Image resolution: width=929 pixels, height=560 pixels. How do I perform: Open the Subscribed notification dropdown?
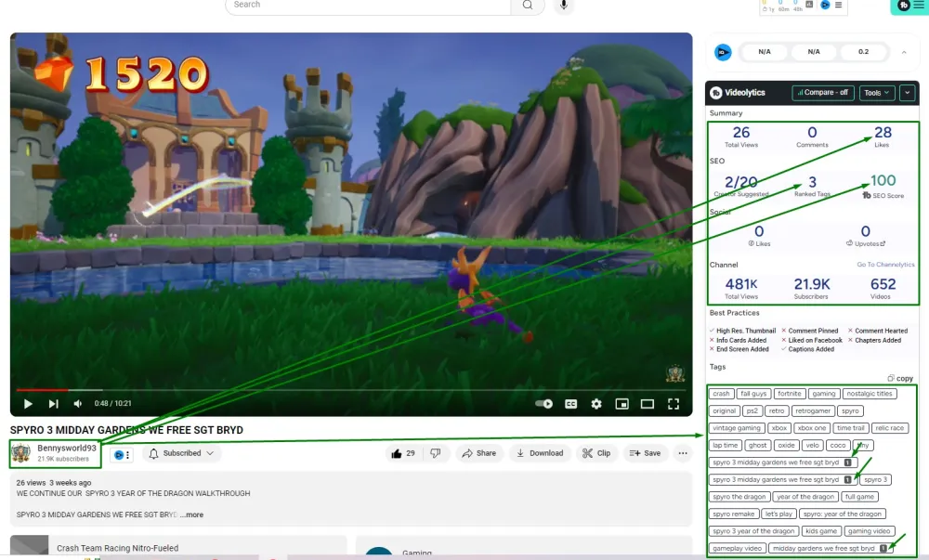pyautogui.click(x=181, y=453)
